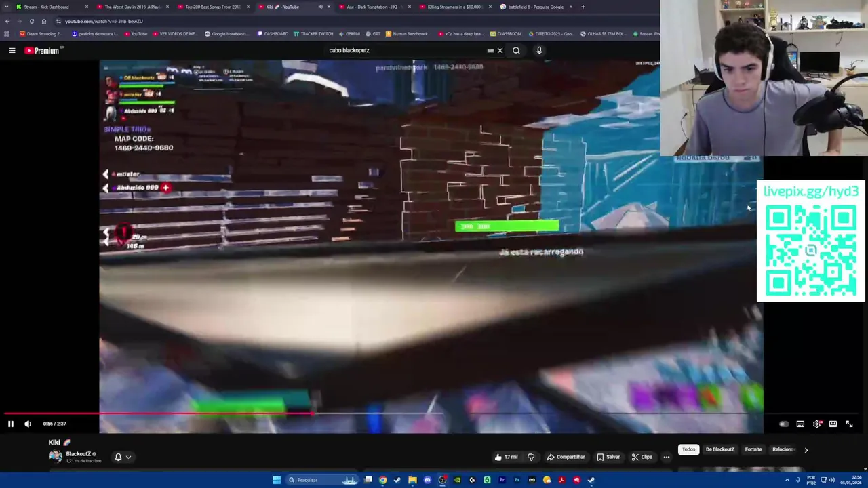
Task: Open 'TRACKER TWITCH' bookmark
Action: pyautogui.click(x=313, y=33)
